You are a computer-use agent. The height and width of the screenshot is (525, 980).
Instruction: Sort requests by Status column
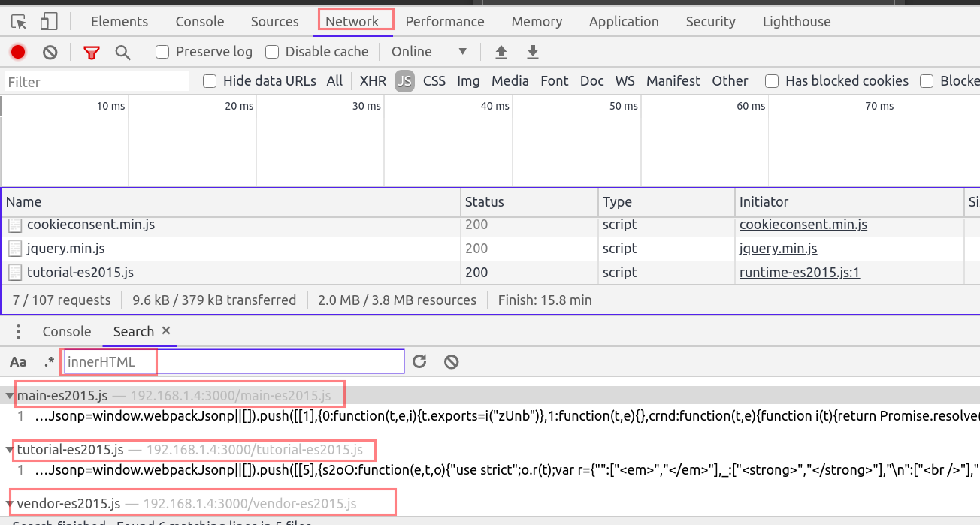(x=529, y=201)
